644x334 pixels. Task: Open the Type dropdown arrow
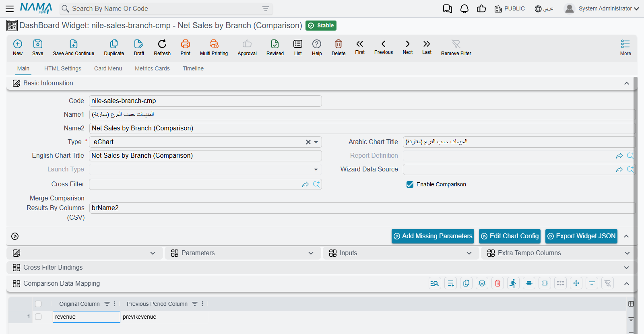(x=316, y=142)
